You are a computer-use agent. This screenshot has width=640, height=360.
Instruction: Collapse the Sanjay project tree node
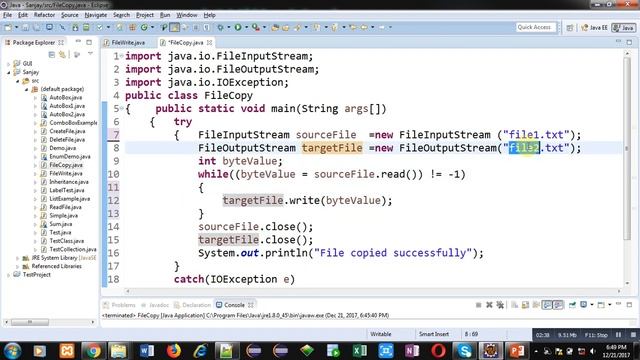[9, 72]
